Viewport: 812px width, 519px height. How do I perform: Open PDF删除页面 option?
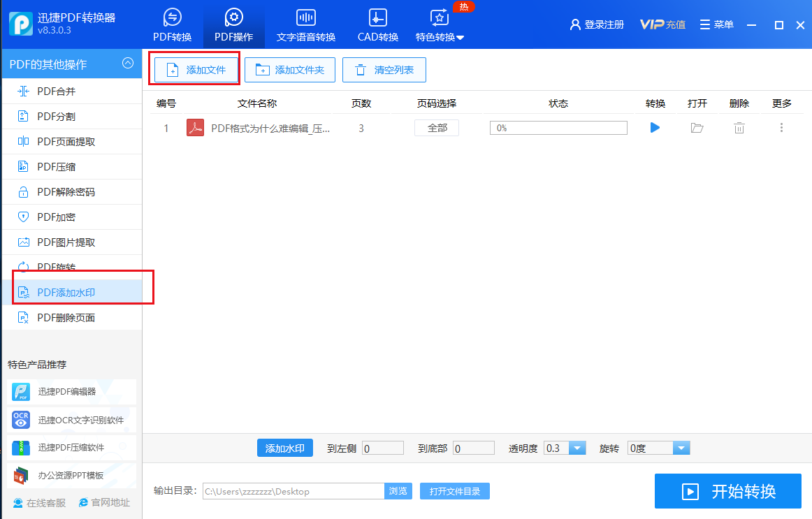(x=72, y=318)
